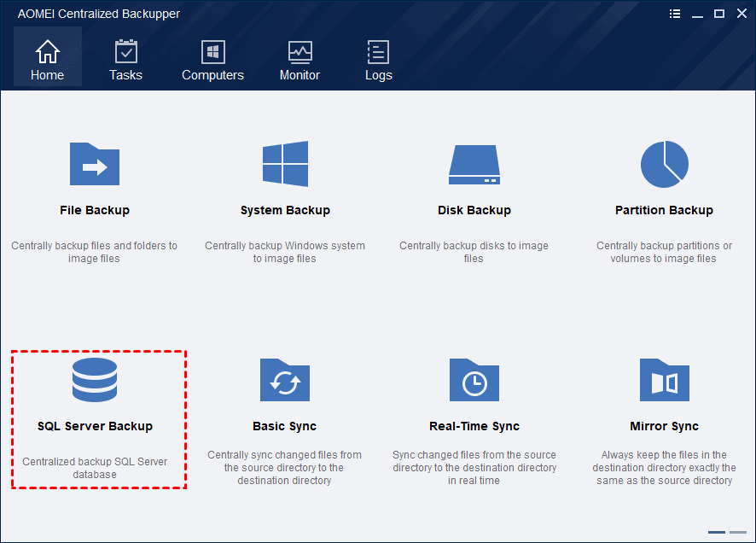This screenshot has width=756, height=543.
Task: Select the Partition Backup title
Action: pyautogui.click(x=665, y=210)
